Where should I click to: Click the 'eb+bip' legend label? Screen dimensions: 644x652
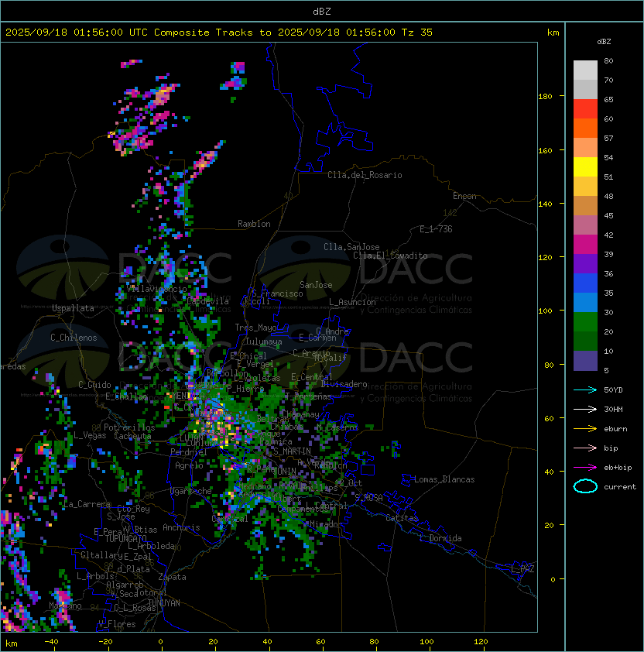[x=618, y=468]
